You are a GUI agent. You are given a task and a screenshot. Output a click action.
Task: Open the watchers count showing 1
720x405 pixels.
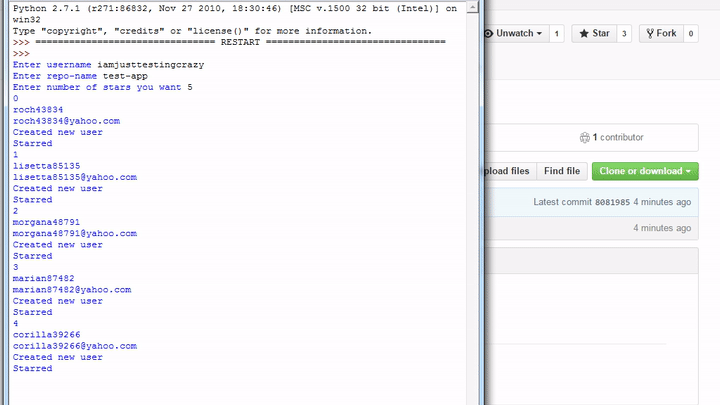pyautogui.click(x=556, y=34)
